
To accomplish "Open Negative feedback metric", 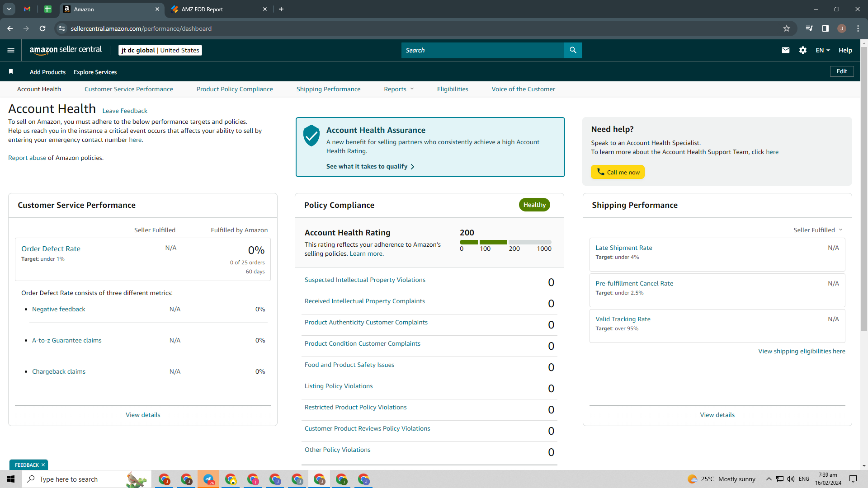I will pyautogui.click(x=59, y=309).
